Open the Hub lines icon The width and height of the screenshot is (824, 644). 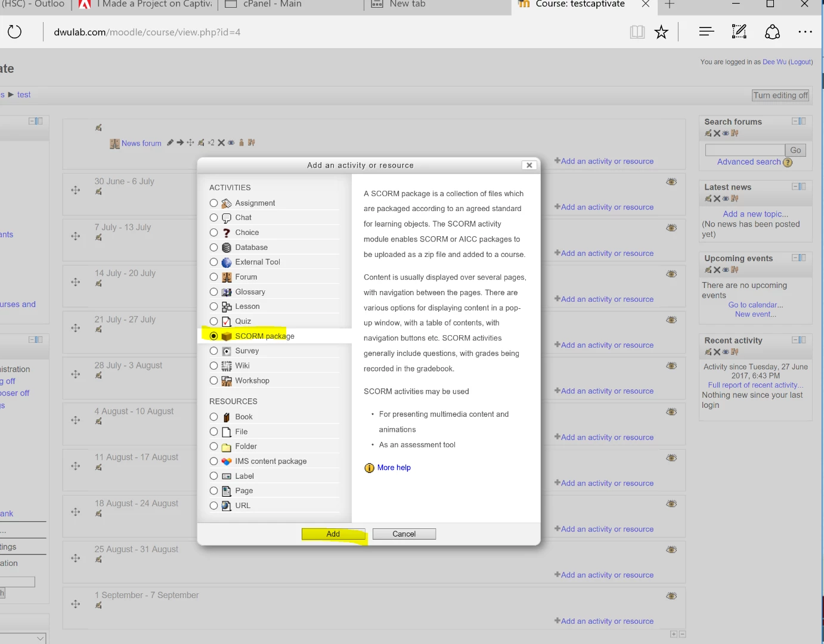[x=707, y=32]
